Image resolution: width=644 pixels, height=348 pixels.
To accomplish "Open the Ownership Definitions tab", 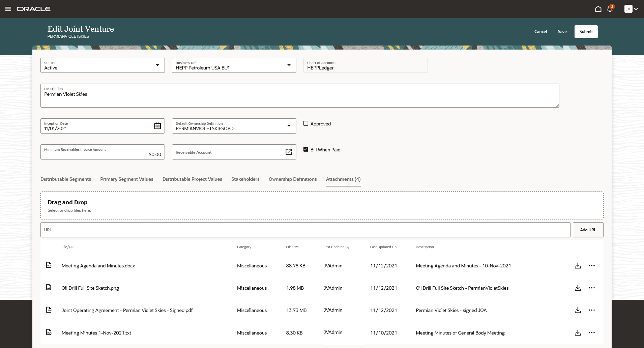I will [292, 179].
